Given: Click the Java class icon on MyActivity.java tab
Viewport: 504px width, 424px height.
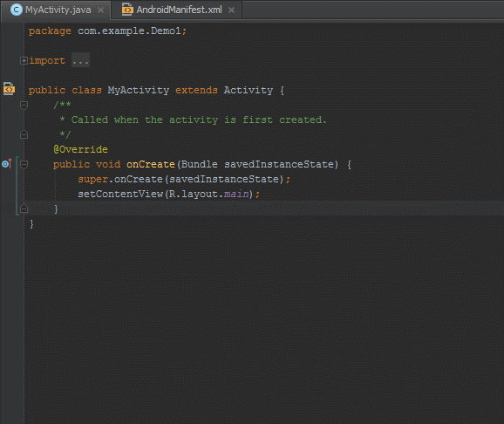Looking at the screenshot, I should 16,10.
